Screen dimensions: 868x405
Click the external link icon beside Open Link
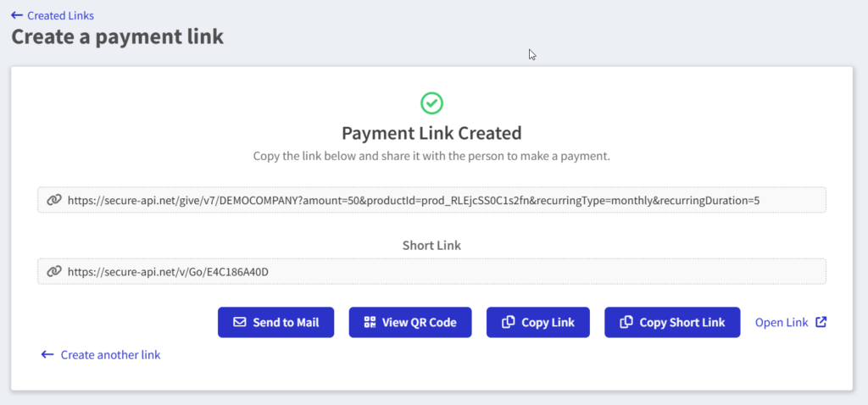tap(821, 322)
